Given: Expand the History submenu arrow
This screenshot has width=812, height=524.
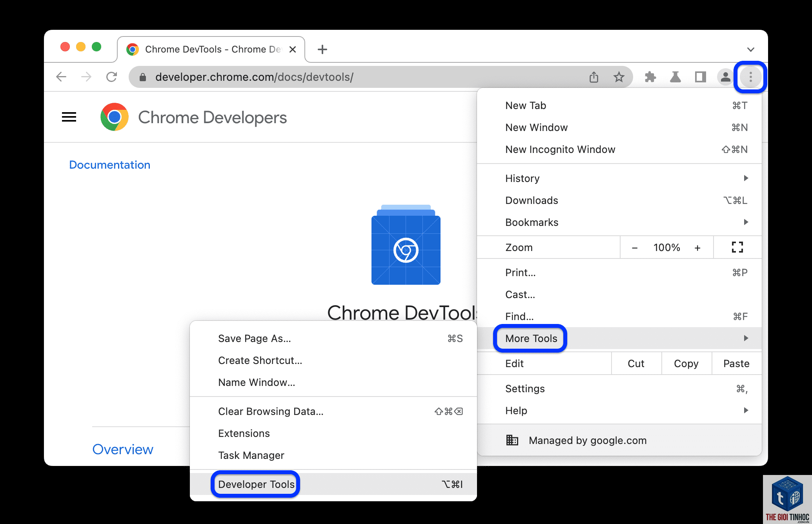Looking at the screenshot, I should [746, 178].
